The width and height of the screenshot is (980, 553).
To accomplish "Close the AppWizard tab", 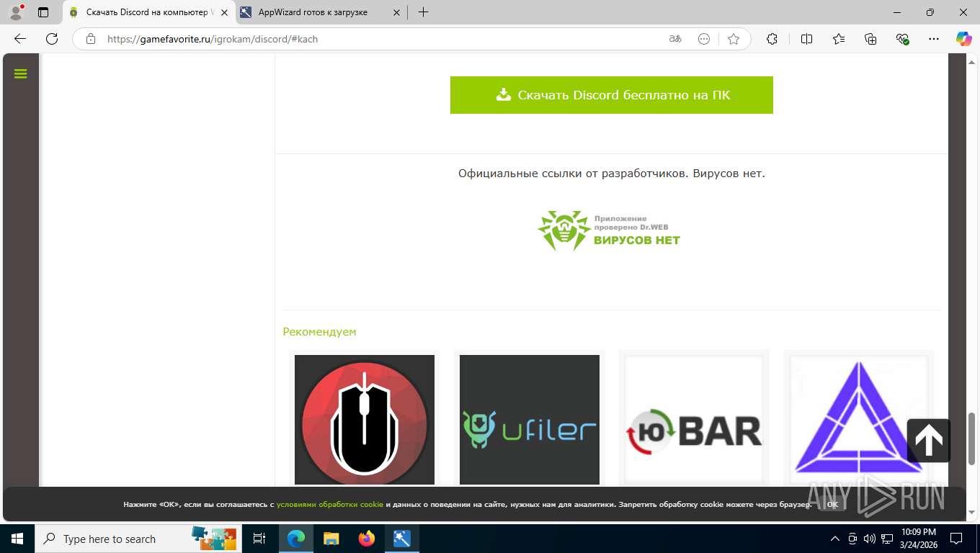I will (x=396, y=12).
